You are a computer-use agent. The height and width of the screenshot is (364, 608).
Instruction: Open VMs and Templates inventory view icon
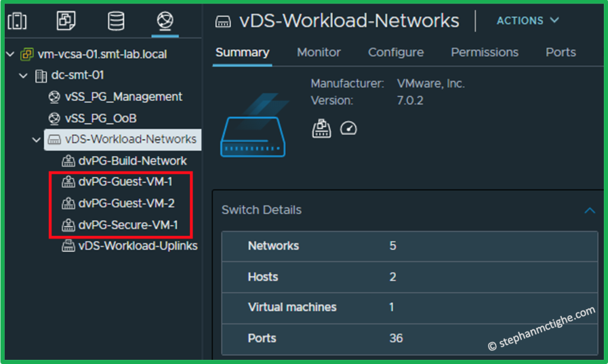coord(66,21)
